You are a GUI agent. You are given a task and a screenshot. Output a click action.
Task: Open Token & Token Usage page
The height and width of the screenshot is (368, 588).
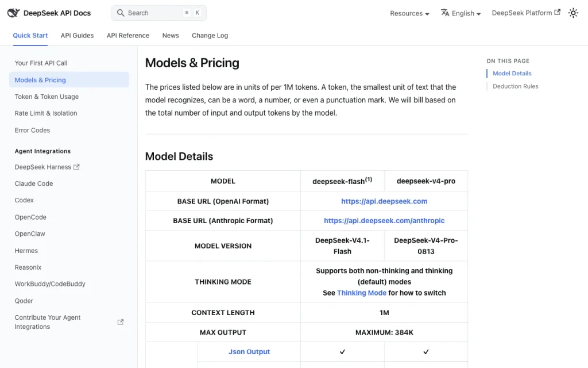pos(69,97)
